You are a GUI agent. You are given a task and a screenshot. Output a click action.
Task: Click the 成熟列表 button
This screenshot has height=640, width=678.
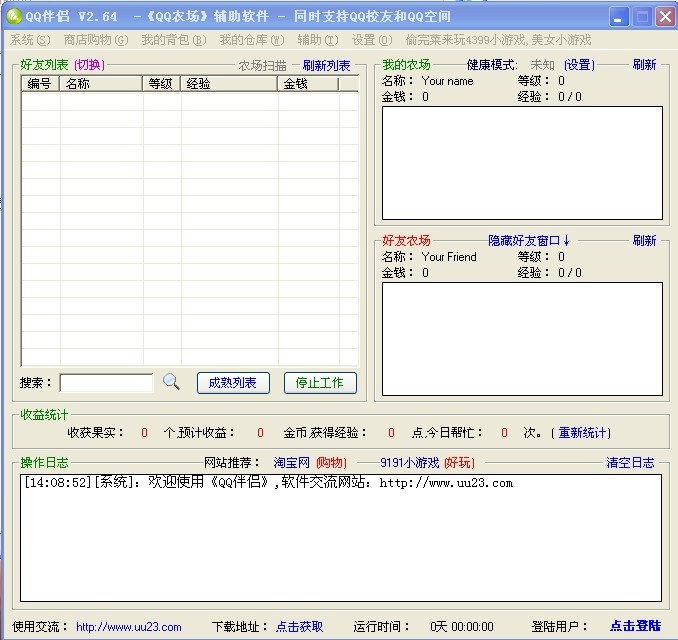tap(233, 383)
